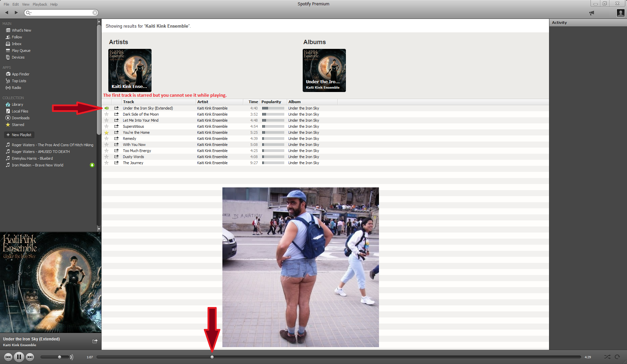Star the track Too Much Energy

click(107, 151)
